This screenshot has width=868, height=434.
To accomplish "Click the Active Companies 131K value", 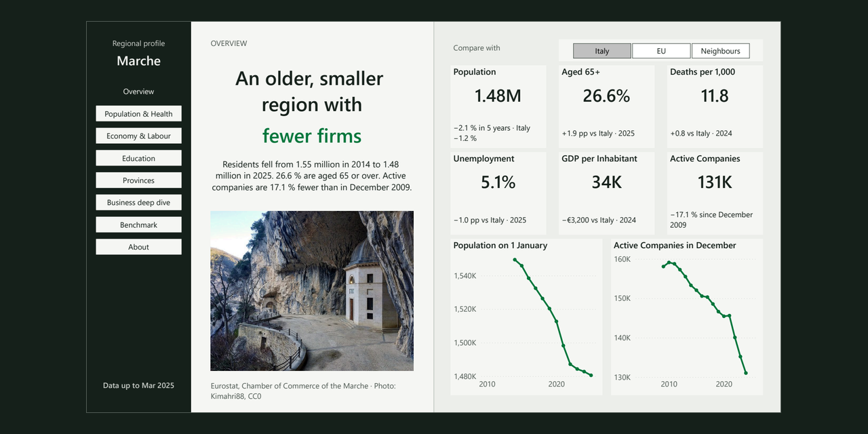I will point(715,182).
